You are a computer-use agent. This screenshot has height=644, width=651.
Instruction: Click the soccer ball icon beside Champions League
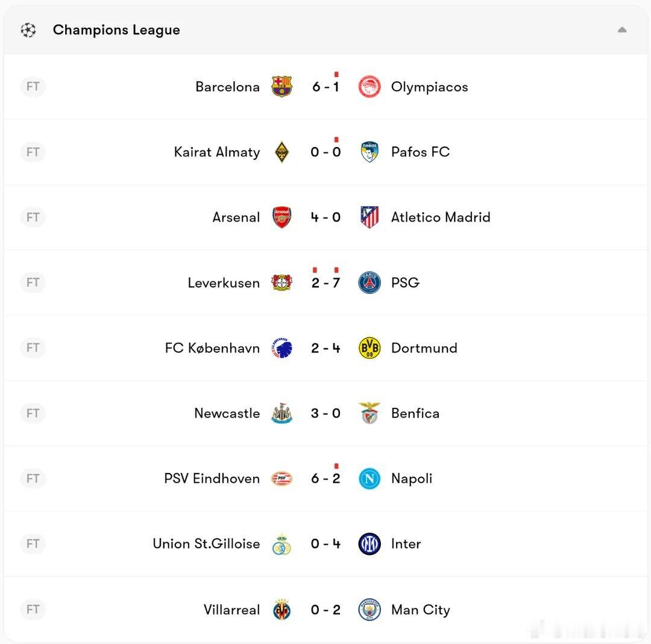pos(28,30)
